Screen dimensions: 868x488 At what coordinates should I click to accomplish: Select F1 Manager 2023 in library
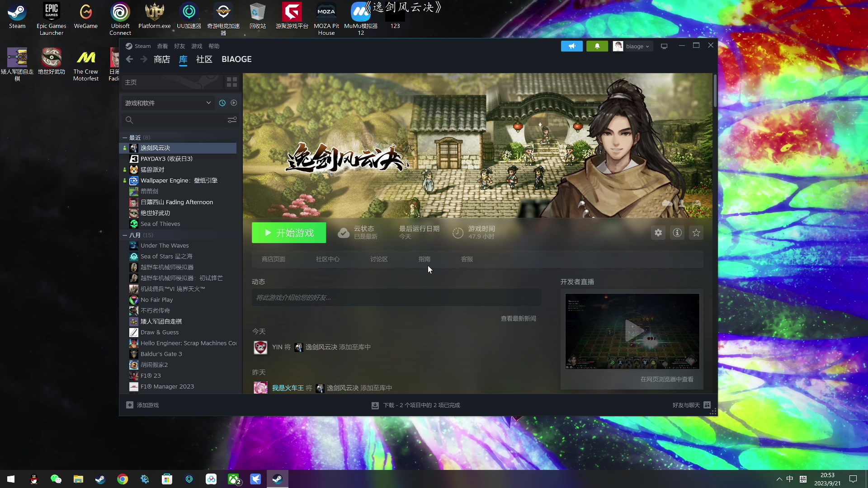178,386
